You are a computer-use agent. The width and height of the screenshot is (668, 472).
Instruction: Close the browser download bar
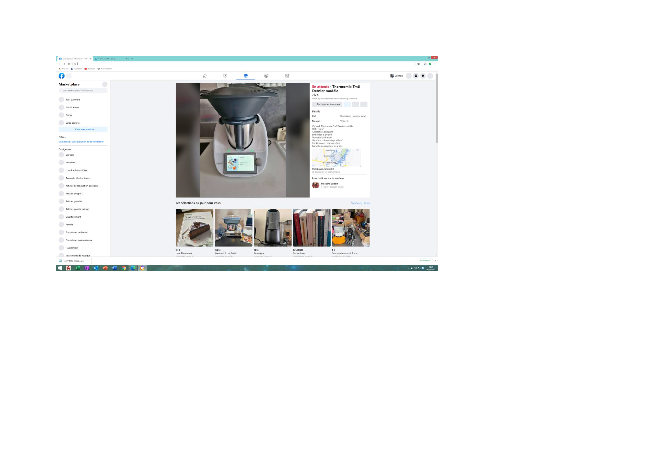[x=435, y=261]
